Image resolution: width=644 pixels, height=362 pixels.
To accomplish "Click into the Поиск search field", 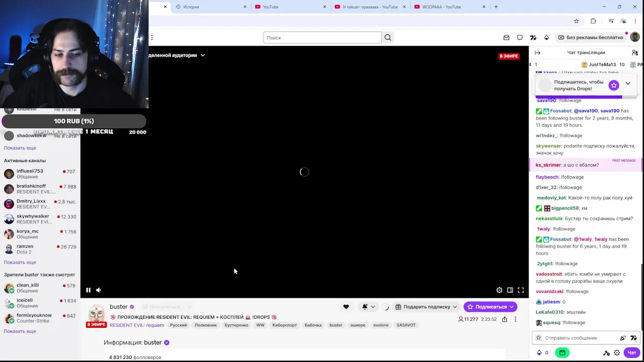I will coord(322,38).
